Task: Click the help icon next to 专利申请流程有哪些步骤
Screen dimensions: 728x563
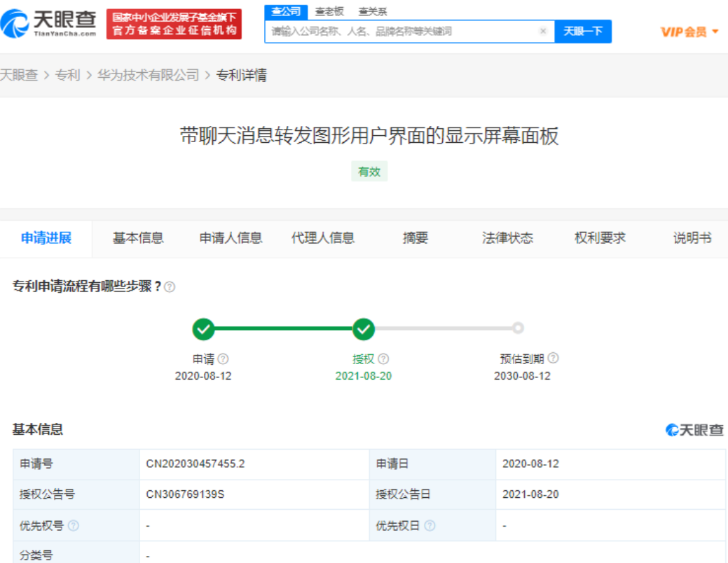Action: [x=170, y=287]
